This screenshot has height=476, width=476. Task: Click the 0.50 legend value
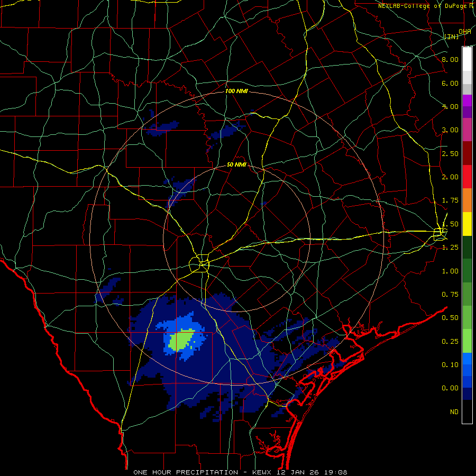[450, 318]
